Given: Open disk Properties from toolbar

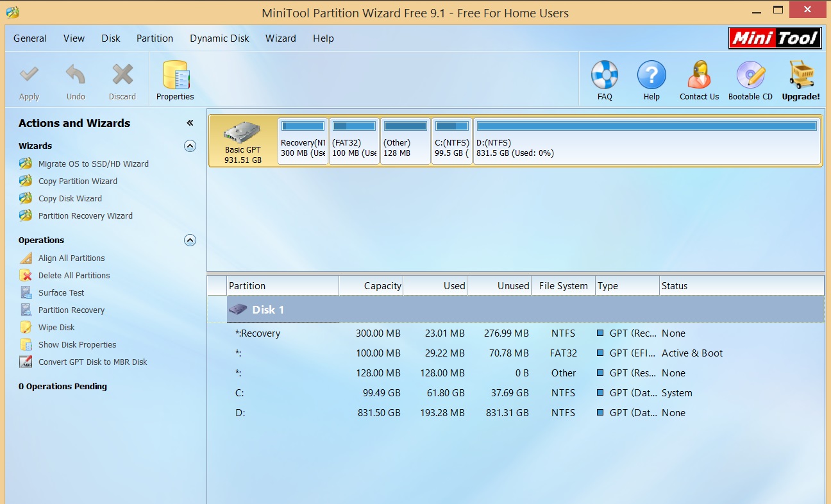Looking at the screenshot, I should tap(175, 80).
